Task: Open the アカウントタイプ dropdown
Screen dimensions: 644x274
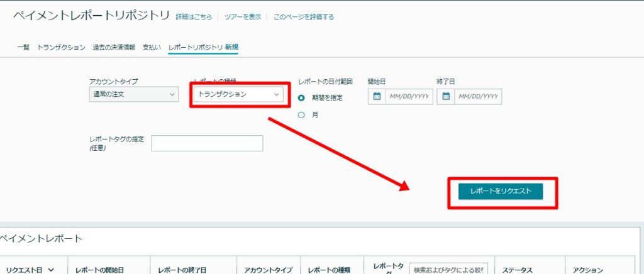Action: click(x=133, y=95)
